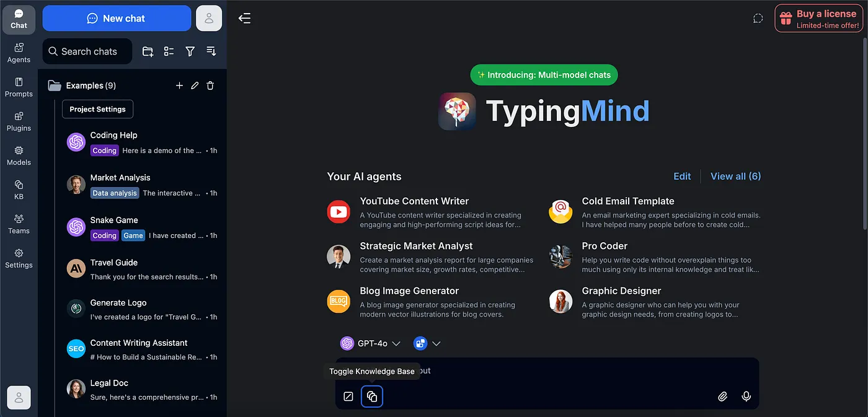Delete Examples folder with trash icon

tap(210, 86)
